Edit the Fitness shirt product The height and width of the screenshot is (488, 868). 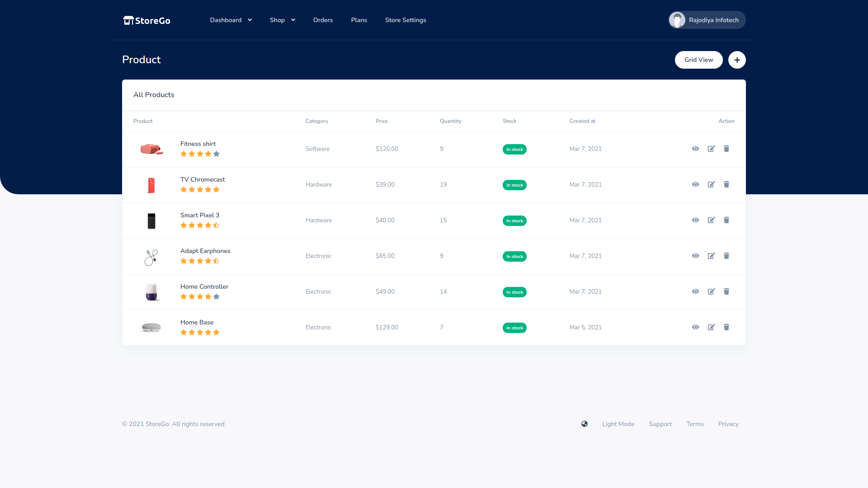[x=711, y=149]
